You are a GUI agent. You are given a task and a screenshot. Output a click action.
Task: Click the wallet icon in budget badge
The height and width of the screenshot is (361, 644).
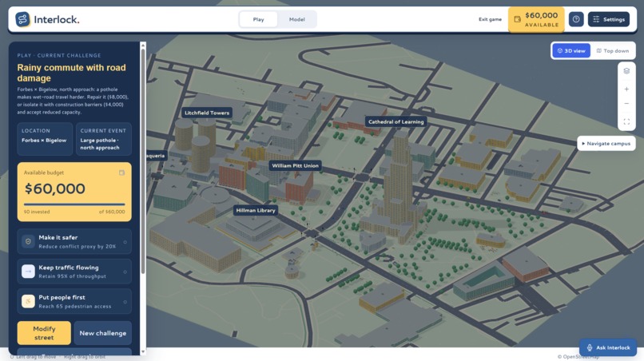pyautogui.click(x=517, y=19)
